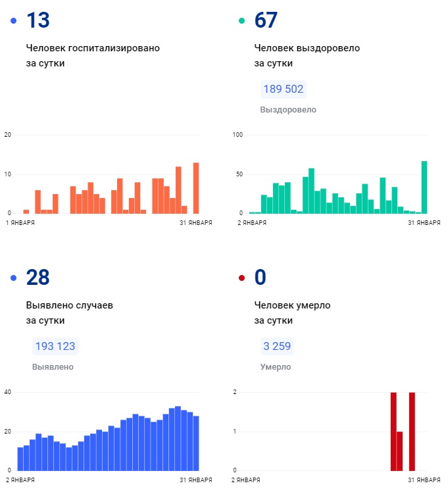The width and height of the screenshot is (448, 498).
Task: Click '1 ЯНВАРЯ' axis label under hospitalized chart
Action: 20,224
